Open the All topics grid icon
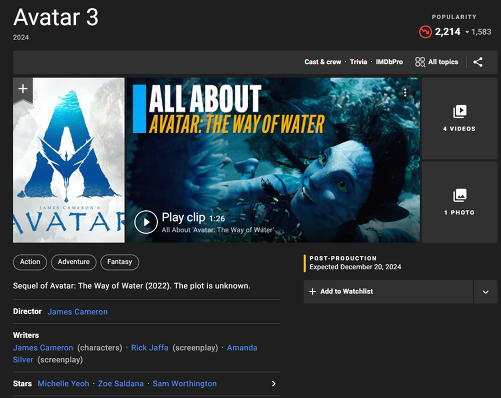 420,62
